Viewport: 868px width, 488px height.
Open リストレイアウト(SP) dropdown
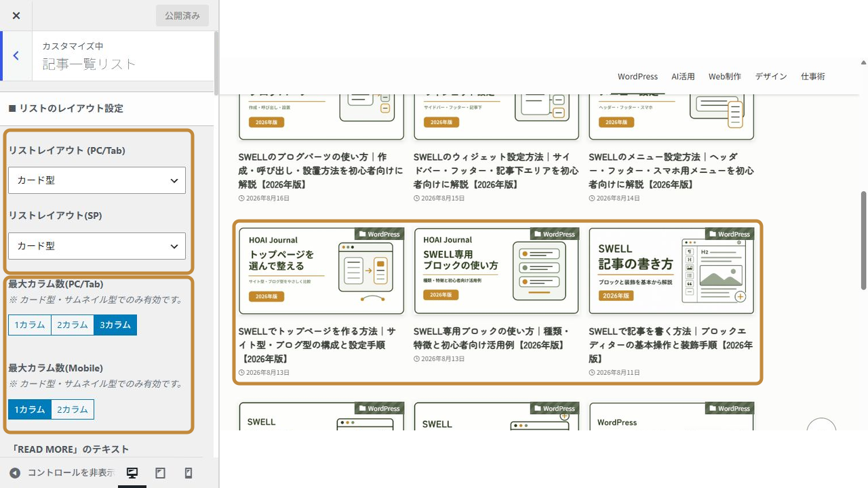(x=97, y=246)
